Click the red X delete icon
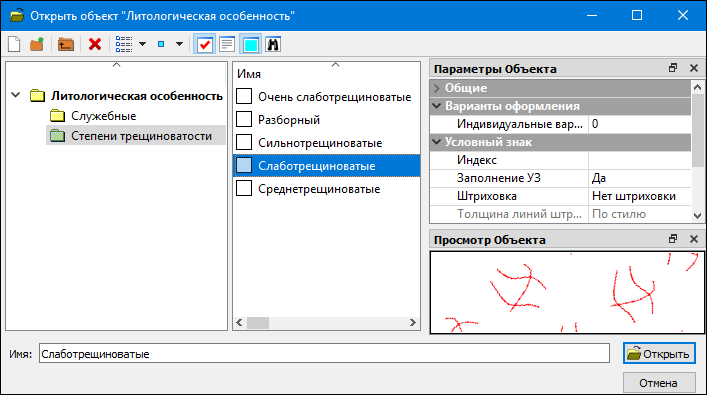Image resolution: width=707 pixels, height=395 pixels. [x=95, y=44]
